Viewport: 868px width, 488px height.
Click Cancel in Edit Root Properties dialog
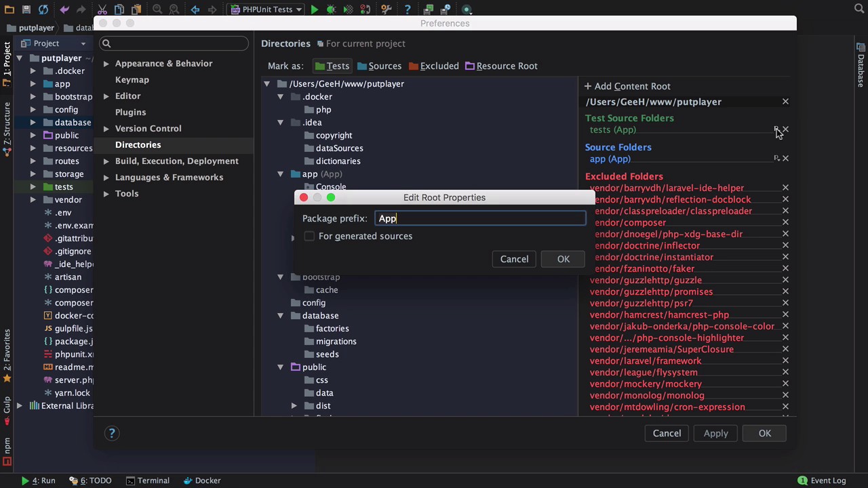pyautogui.click(x=514, y=259)
